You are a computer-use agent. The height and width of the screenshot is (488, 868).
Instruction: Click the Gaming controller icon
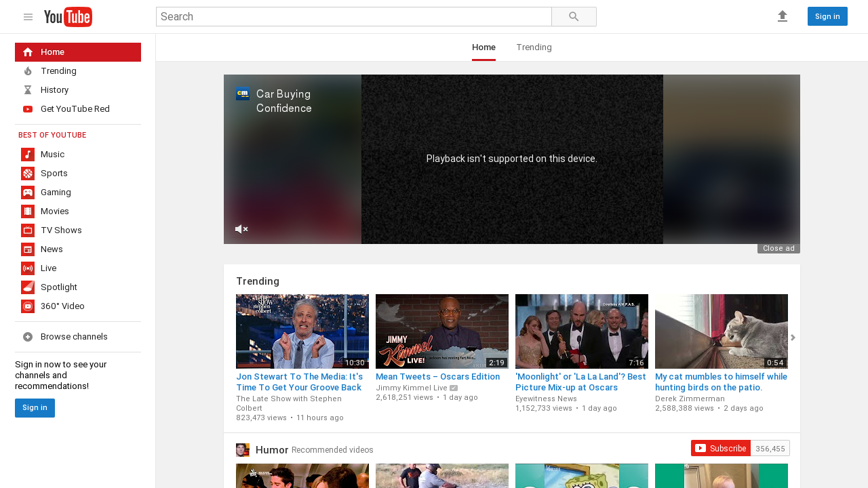coord(28,192)
